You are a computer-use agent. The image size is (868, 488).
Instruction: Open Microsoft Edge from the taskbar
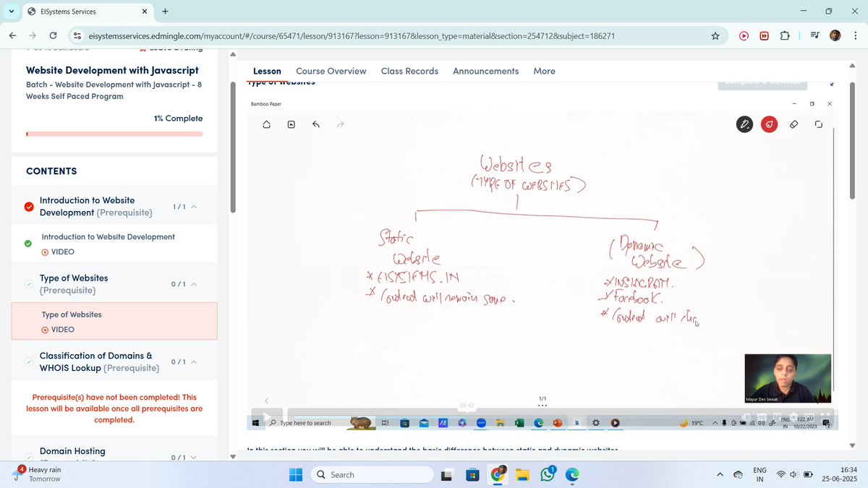coord(572,474)
